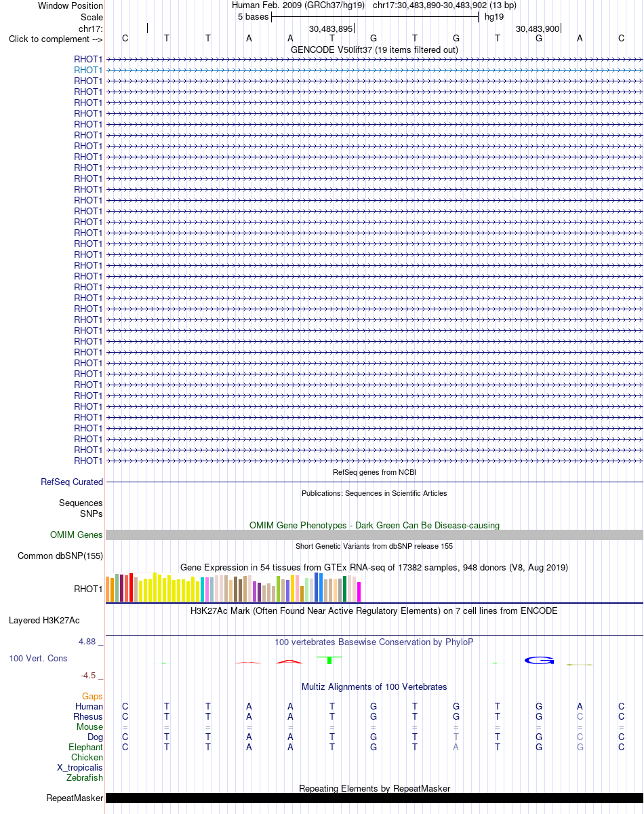Click the '100 Vert. Cons' side label

[39, 658]
